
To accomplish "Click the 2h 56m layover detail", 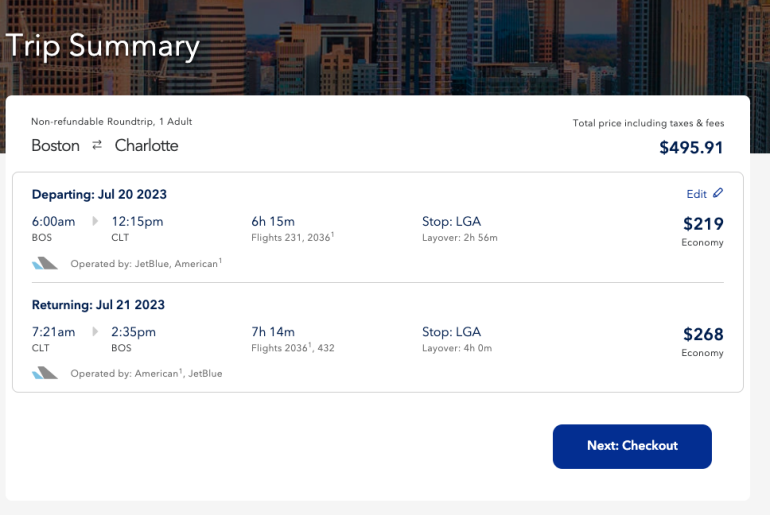I will (460, 238).
